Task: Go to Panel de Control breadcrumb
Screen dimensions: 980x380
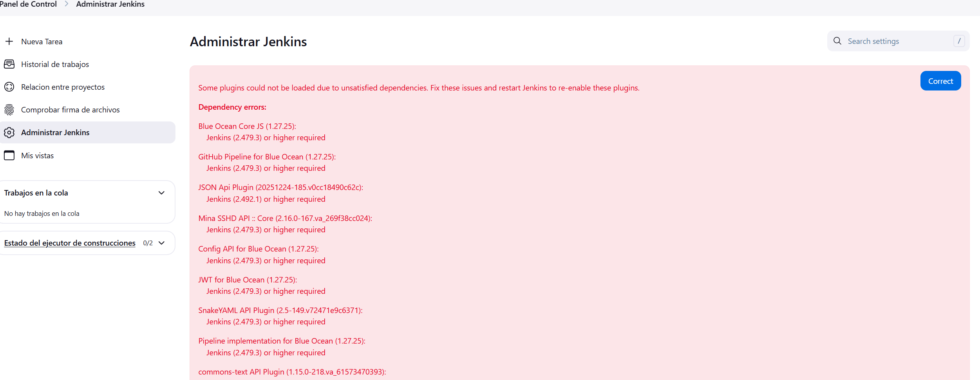Action: pyautogui.click(x=28, y=4)
